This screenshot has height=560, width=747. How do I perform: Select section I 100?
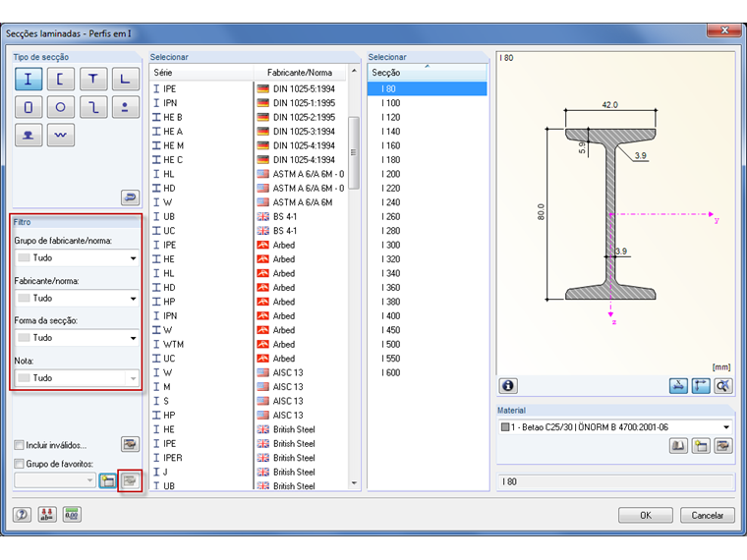[x=428, y=103]
